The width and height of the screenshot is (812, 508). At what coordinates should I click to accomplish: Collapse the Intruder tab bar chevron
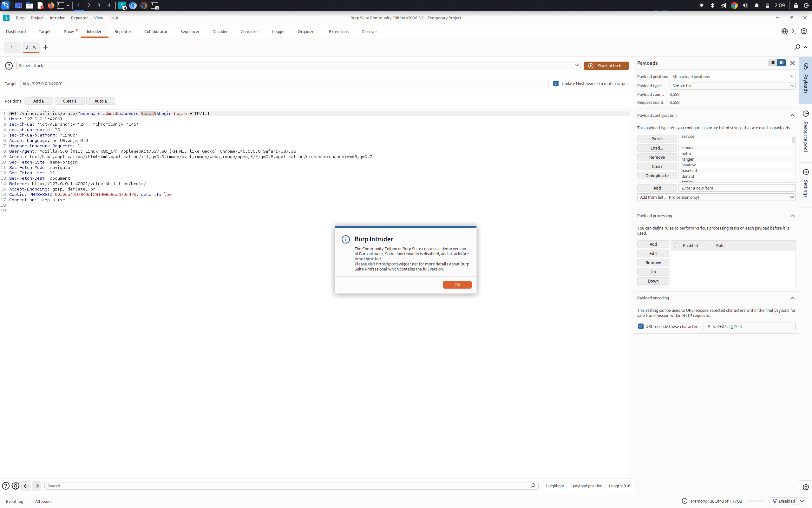pyautogui.click(x=806, y=47)
